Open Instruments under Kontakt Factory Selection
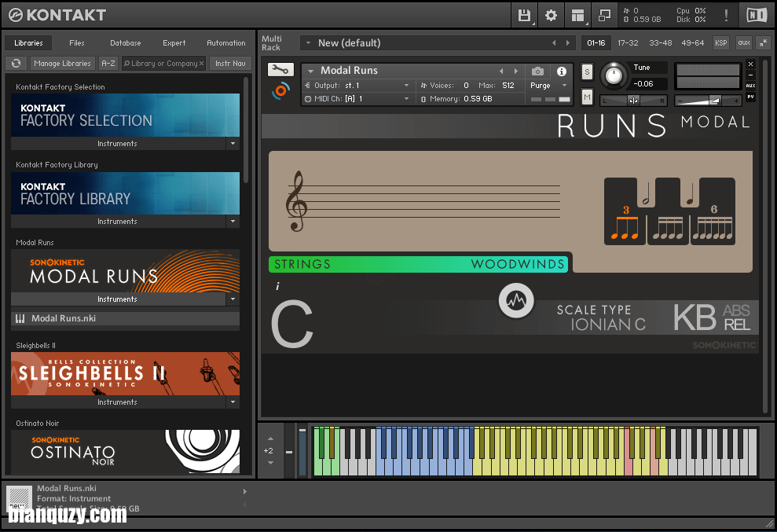 (x=118, y=144)
